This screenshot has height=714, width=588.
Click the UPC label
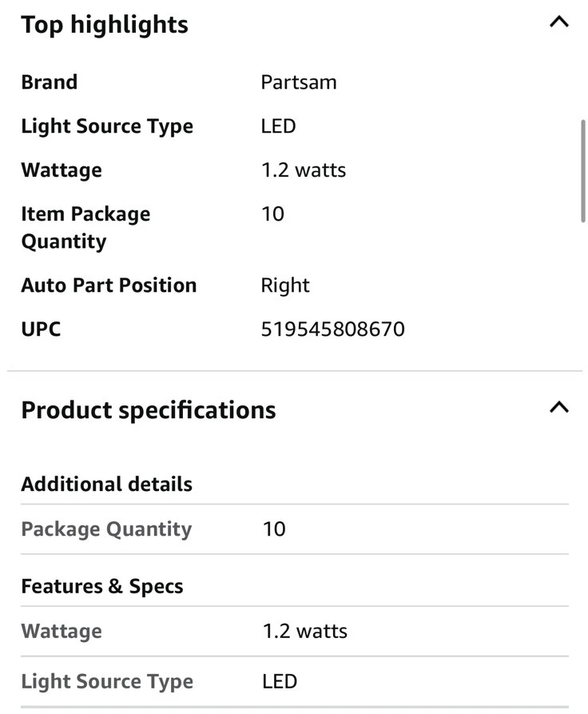tap(41, 329)
